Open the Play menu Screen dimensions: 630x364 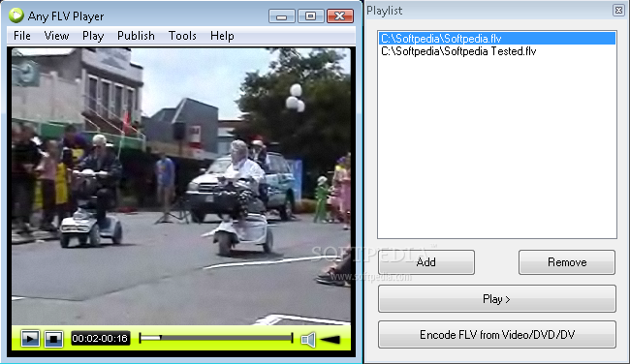click(x=93, y=36)
